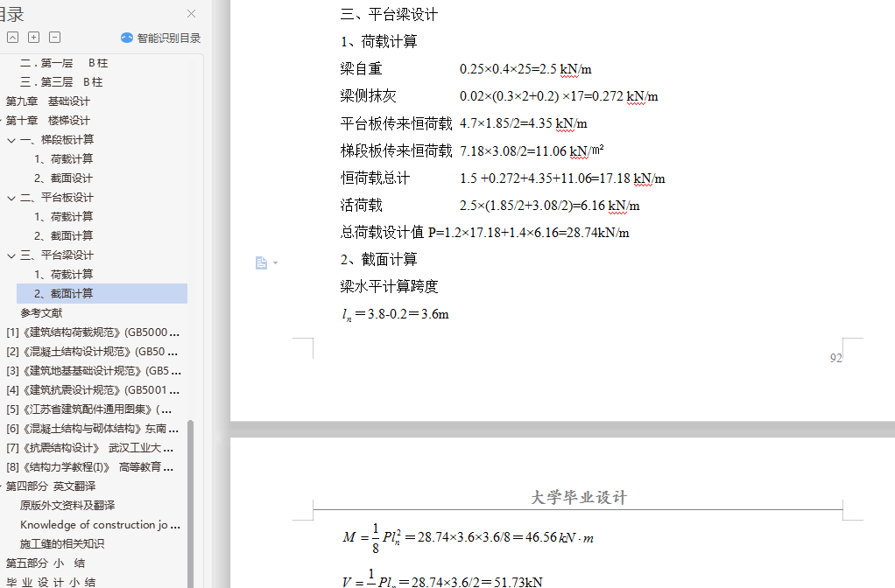This screenshot has width=895, height=588.
Task: Click the expand all plus icon in outline toolbar
Action: coord(33,38)
